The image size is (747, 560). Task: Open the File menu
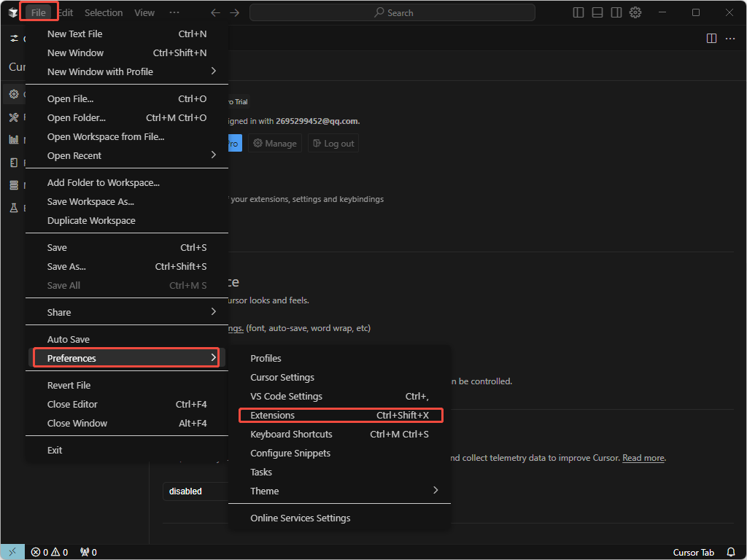tap(39, 12)
